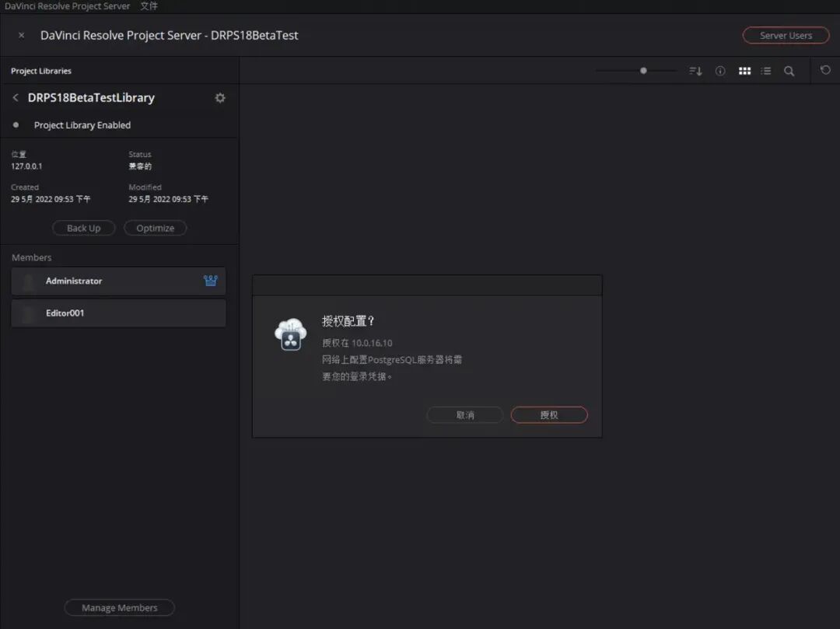This screenshot has height=629, width=840.
Task: Click the Members label
Action: (32, 257)
